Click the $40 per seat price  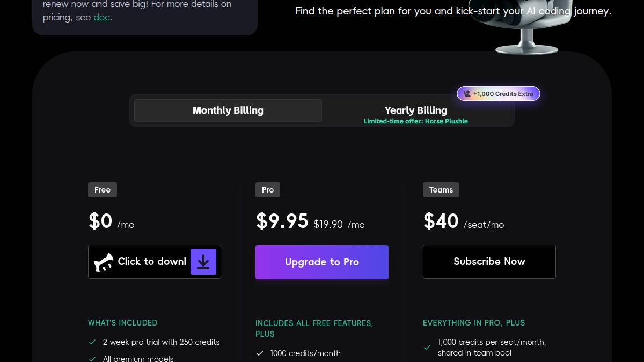[441, 221]
